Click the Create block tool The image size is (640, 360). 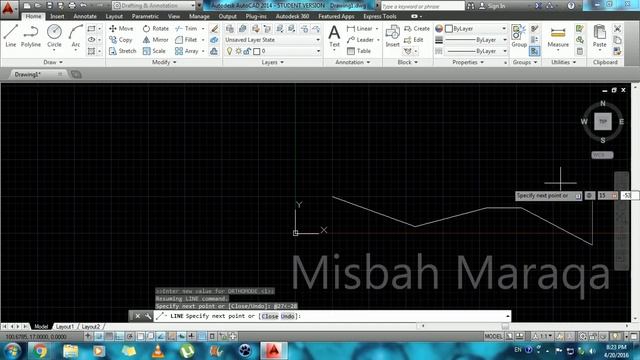417,29
